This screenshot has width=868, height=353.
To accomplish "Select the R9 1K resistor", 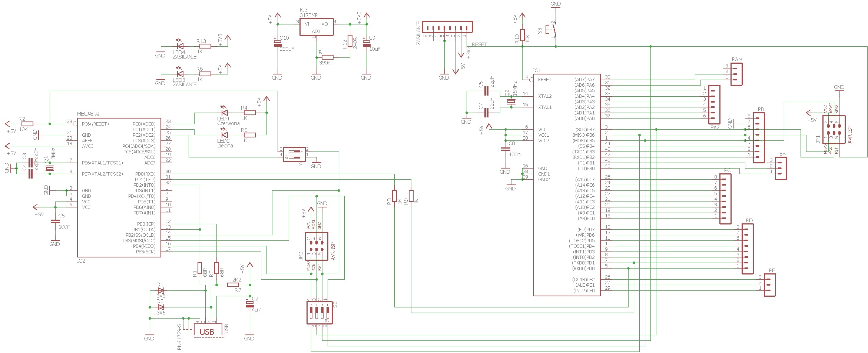I will coord(411,196).
